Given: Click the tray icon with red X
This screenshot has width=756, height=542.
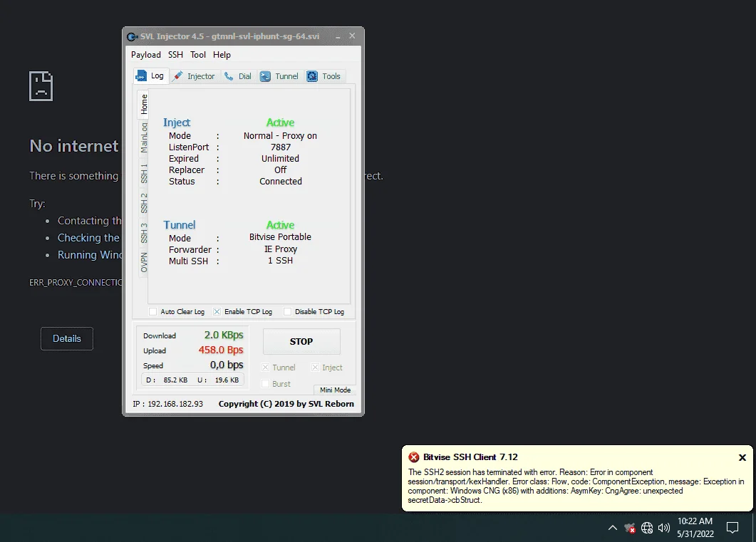Looking at the screenshot, I should pos(630,528).
